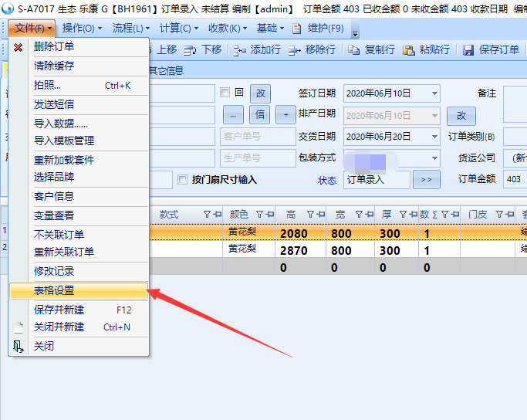Viewport: 527px width, 420px height.
Task: Enable the 按门扇尺寸输入 checkbox
Action: (x=183, y=180)
